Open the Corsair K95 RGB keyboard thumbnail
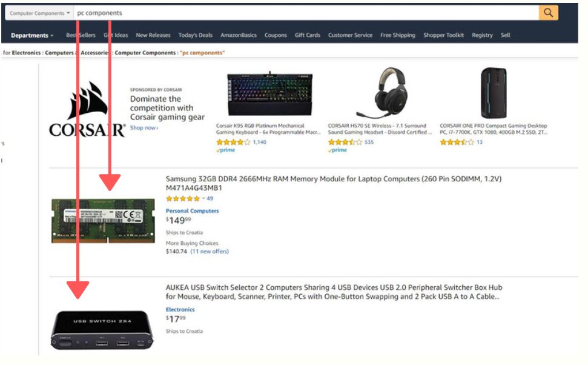This screenshot has width=588, height=365. [270, 94]
